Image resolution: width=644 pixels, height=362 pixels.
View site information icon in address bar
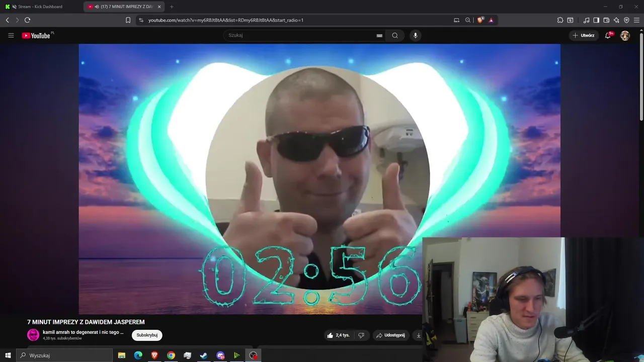(x=141, y=20)
